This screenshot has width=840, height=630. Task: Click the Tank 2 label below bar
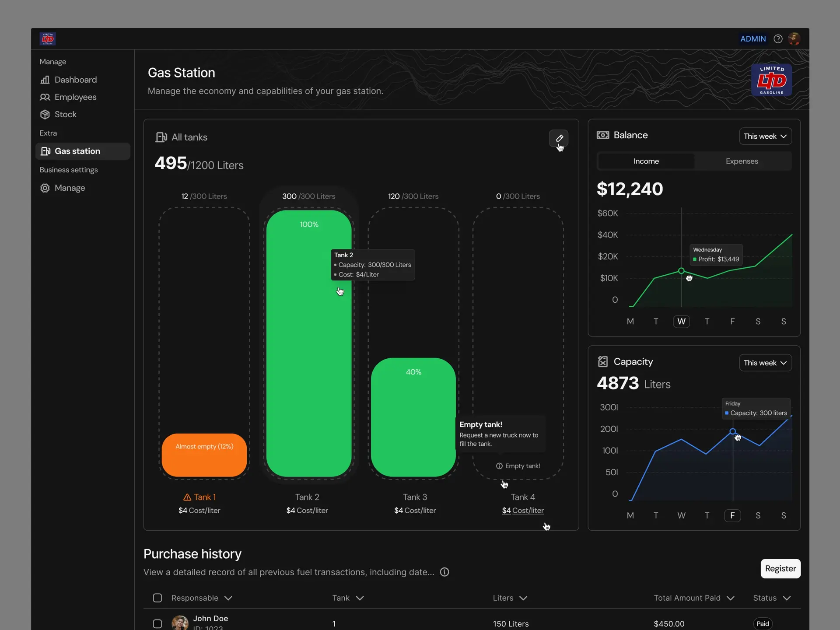(307, 497)
